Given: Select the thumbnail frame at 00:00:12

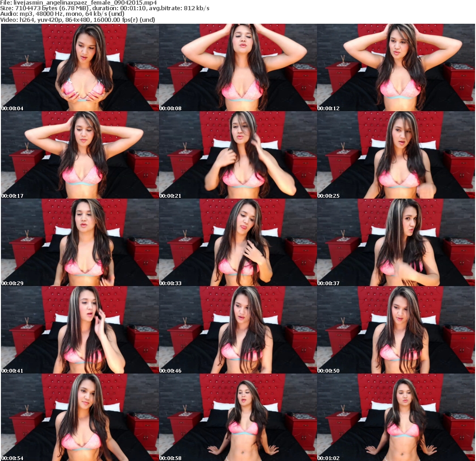Looking at the screenshot, I should [x=396, y=67].
